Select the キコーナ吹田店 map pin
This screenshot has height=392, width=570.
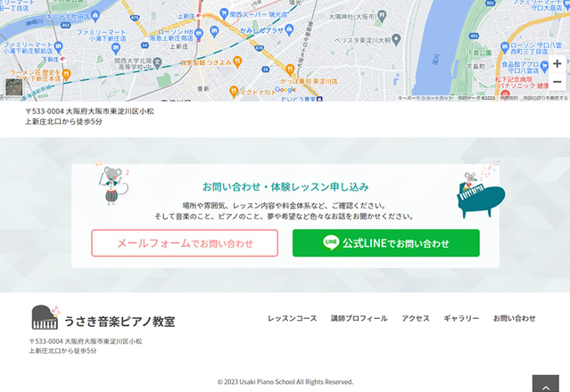tap(95, 16)
